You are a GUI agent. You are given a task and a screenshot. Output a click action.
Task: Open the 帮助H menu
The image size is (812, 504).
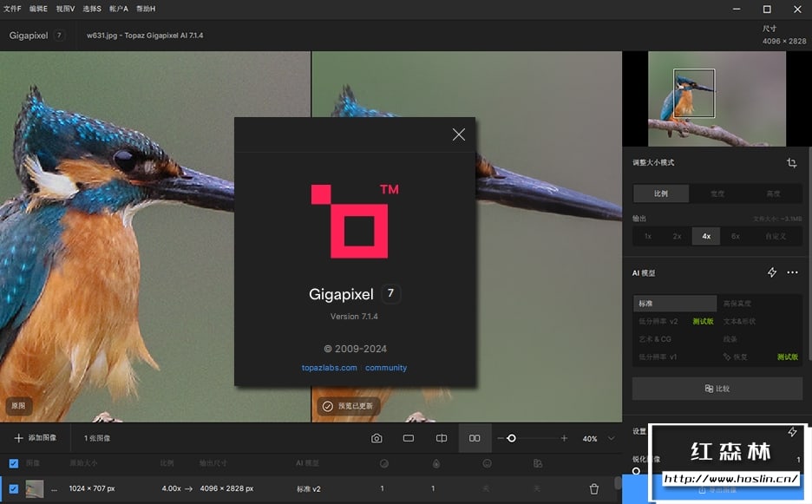146,9
